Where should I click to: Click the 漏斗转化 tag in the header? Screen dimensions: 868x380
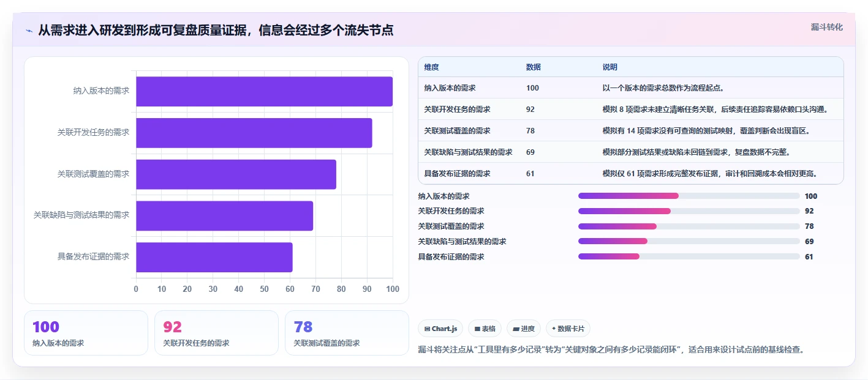click(x=826, y=27)
